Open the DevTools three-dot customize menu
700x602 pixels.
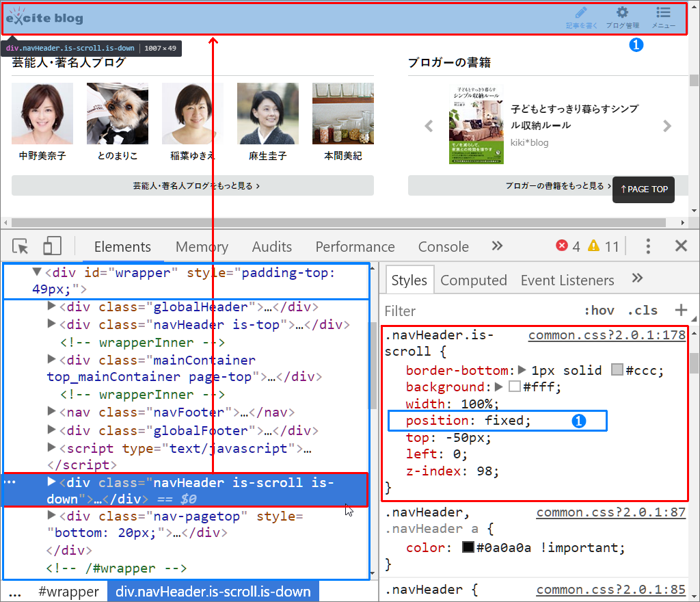[647, 246]
